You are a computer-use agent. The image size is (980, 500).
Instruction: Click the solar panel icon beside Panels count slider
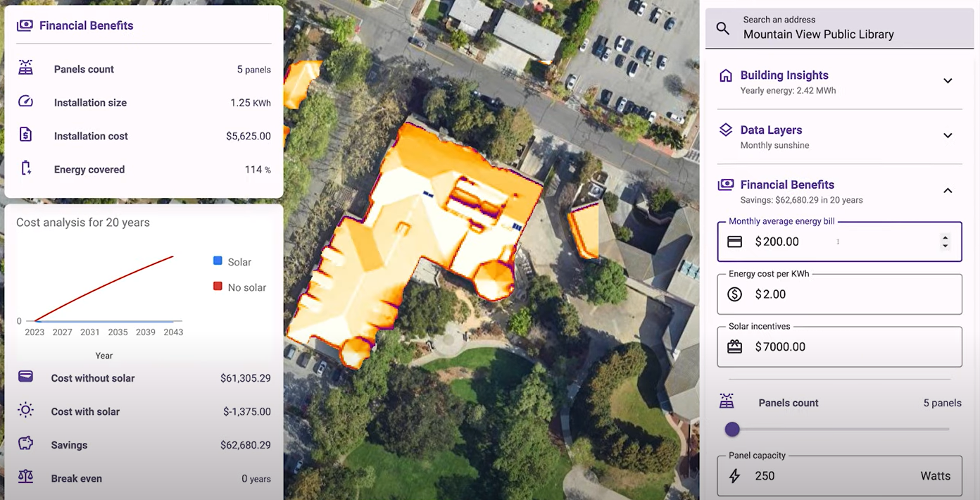727,402
